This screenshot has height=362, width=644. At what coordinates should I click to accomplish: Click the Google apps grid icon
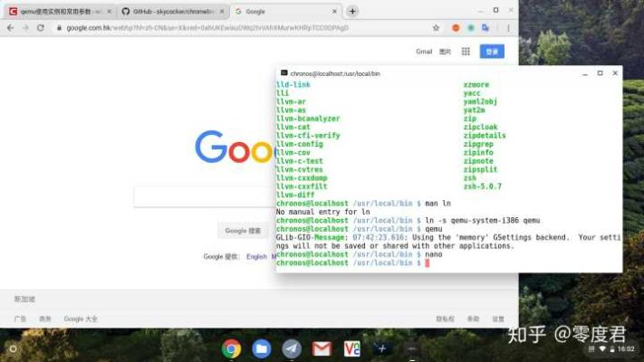click(x=466, y=52)
